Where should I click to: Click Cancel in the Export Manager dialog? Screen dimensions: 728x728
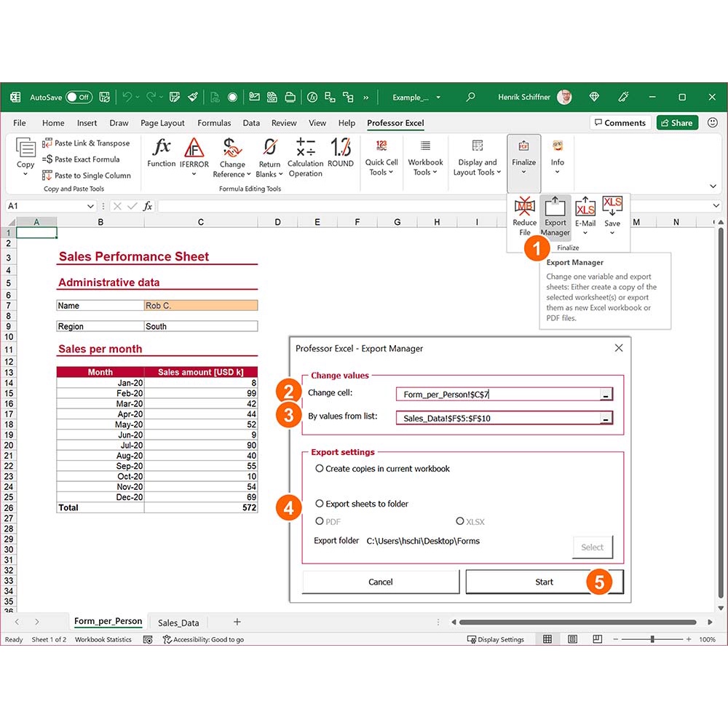pyautogui.click(x=381, y=582)
